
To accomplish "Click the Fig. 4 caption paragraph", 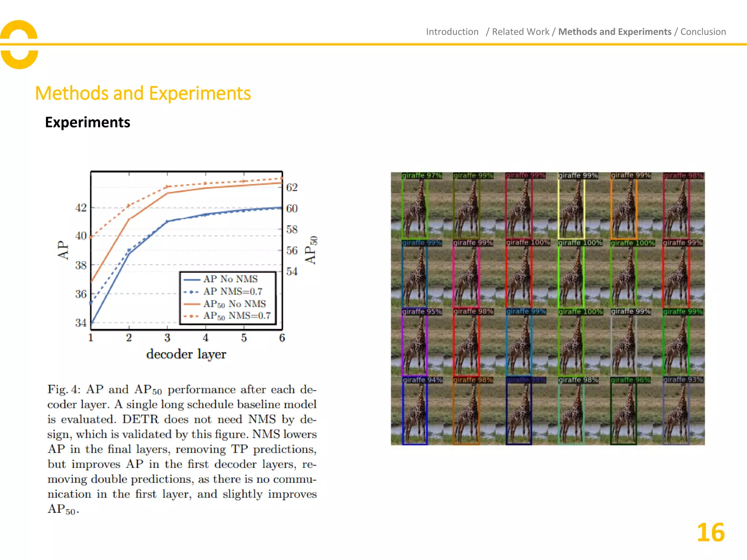I will pyautogui.click(x=182, y=448).
